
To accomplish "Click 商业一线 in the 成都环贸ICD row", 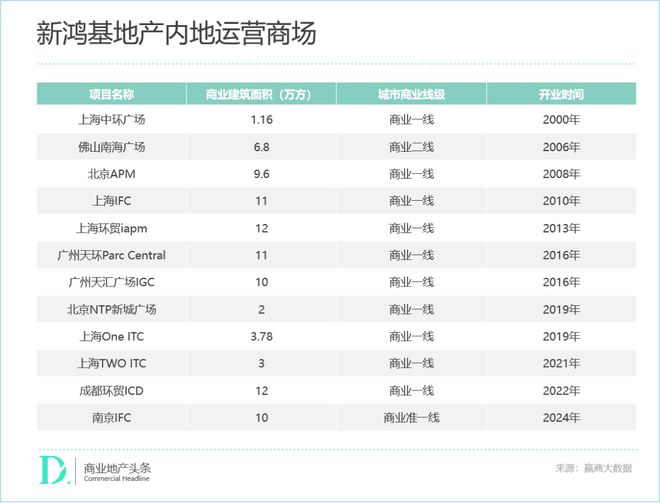I will (411, 391).
